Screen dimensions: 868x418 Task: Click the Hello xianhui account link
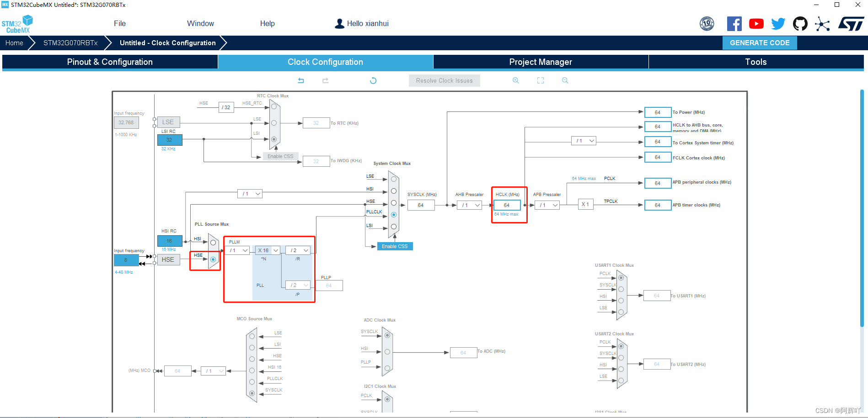368,24
